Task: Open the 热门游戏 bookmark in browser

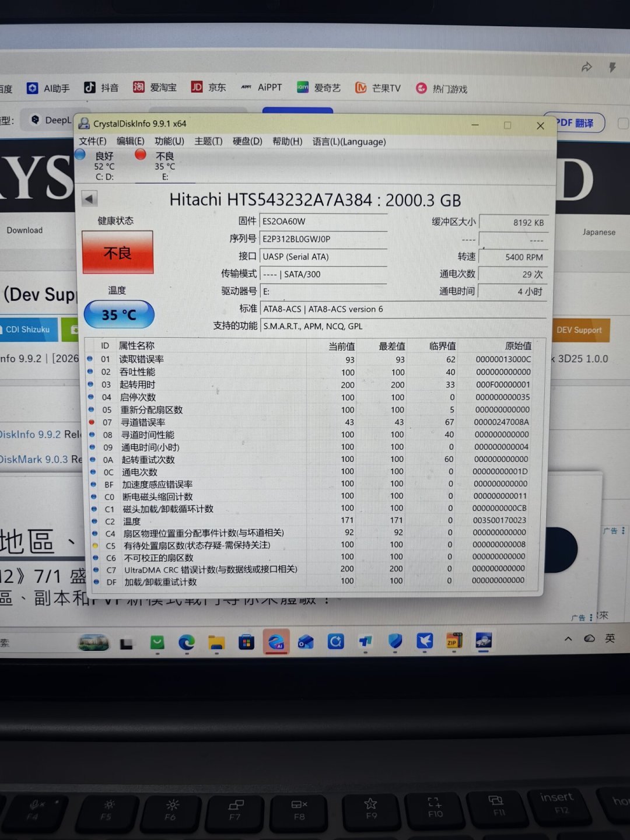Action: (x=442, y=89)
